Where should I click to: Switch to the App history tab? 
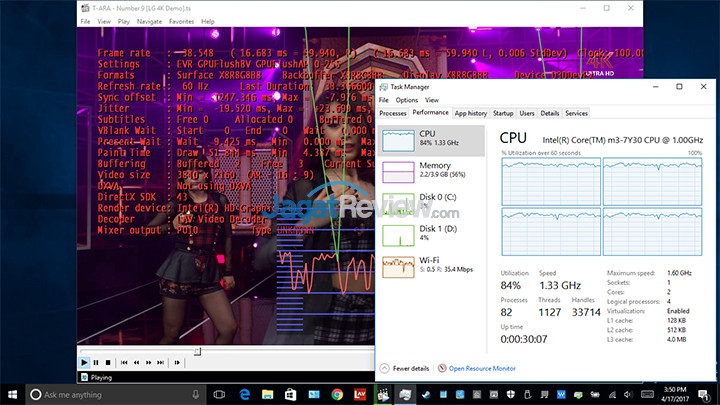point(471,113)
